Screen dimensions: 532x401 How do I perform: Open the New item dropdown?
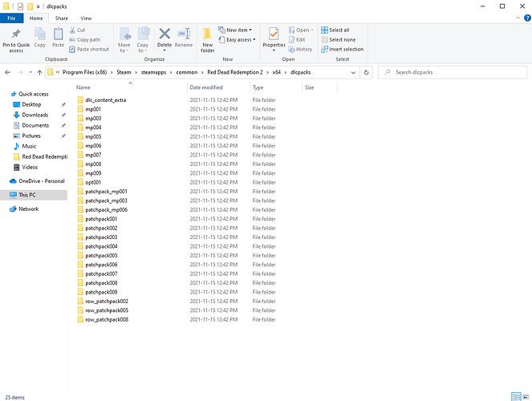point(235,30)
